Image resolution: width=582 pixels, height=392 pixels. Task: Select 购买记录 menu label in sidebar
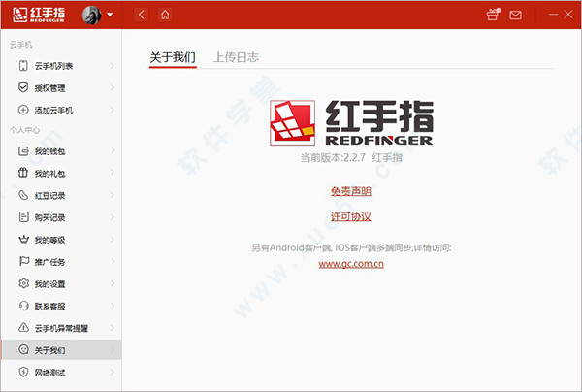[x=49, y=217]
